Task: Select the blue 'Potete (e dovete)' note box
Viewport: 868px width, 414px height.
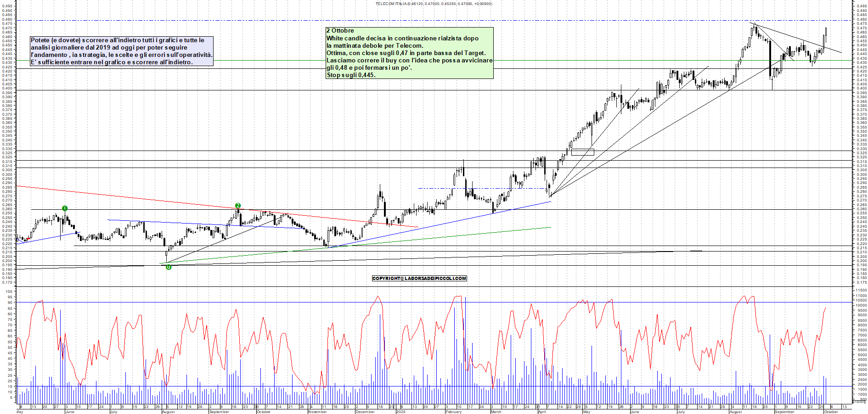Action: (121, 51)
